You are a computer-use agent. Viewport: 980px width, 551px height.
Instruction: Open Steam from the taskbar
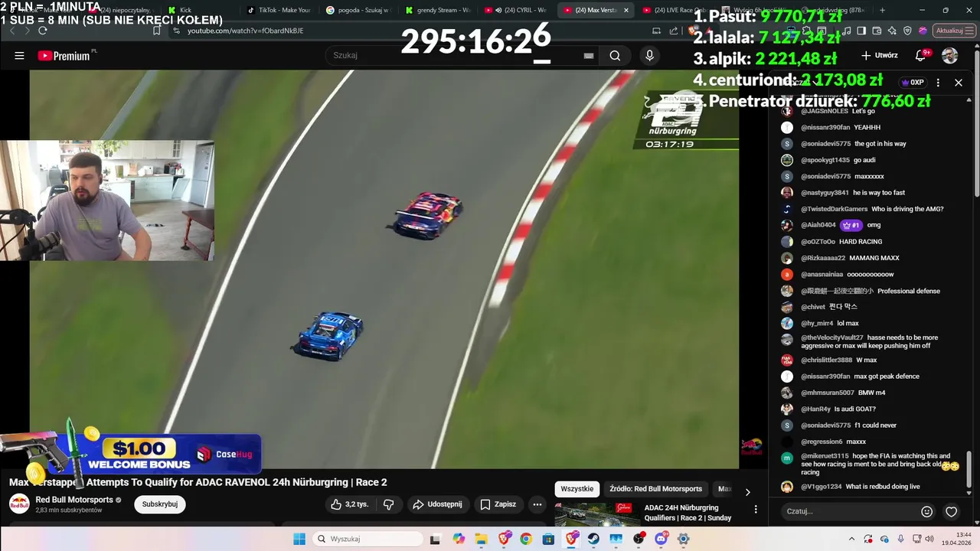[593, 539]
